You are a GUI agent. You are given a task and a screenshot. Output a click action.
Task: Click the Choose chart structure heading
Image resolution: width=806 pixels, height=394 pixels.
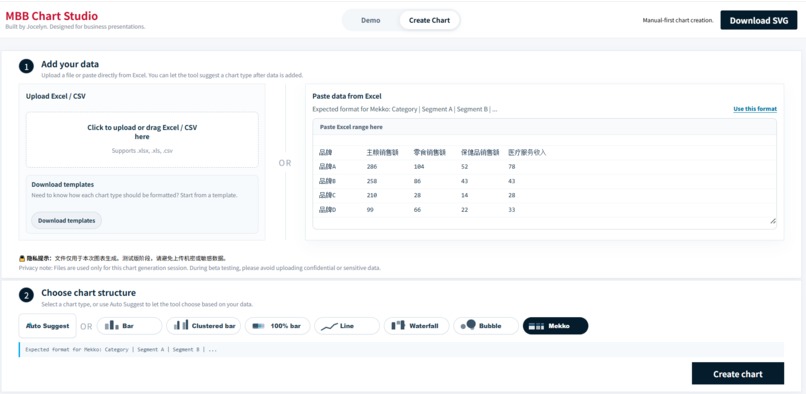(x=88, y=293)
